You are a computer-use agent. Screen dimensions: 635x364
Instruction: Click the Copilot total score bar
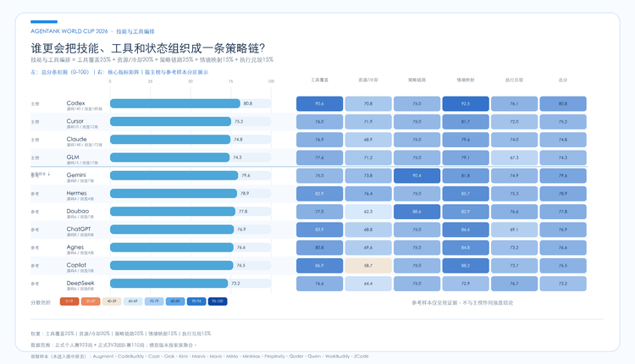pos(172,266)
